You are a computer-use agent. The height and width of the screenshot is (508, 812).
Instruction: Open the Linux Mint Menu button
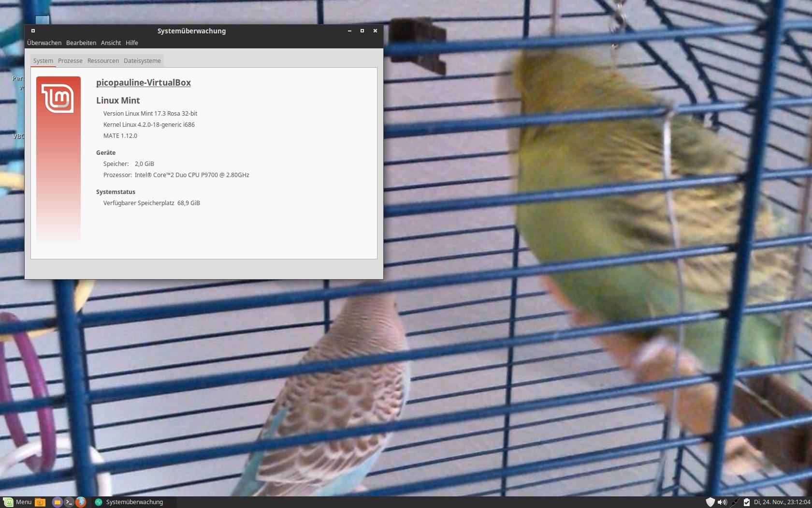17,502
